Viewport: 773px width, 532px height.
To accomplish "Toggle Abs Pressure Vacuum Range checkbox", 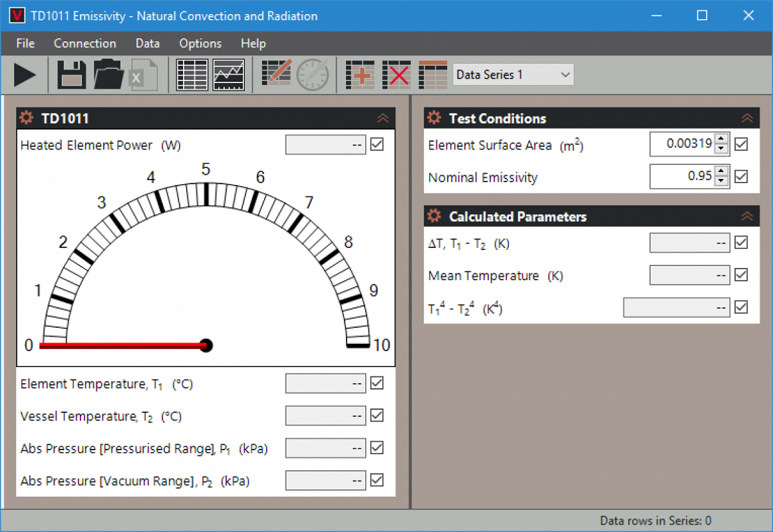I will tap(377, 480).
